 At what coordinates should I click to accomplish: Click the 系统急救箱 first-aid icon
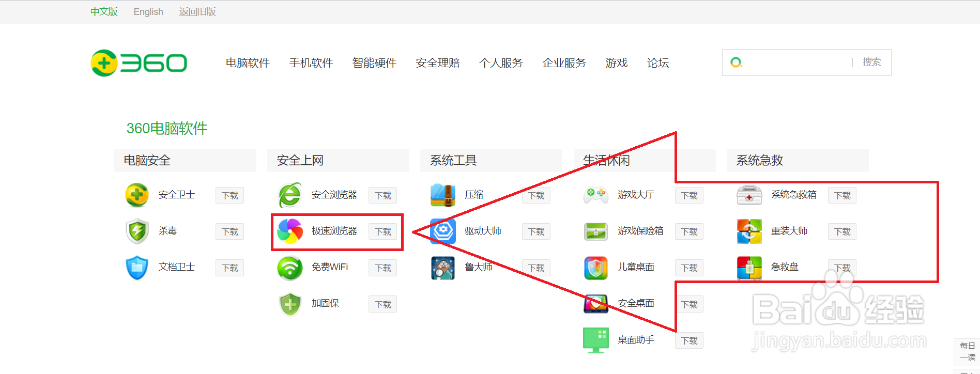pyautogui.click(x=749, y=195)
